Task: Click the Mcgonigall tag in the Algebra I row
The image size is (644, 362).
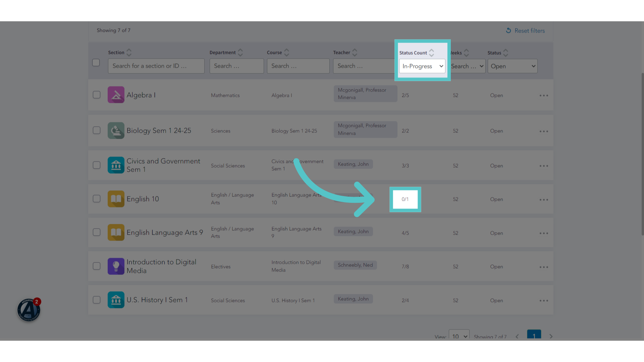Action: coord(365,94)
